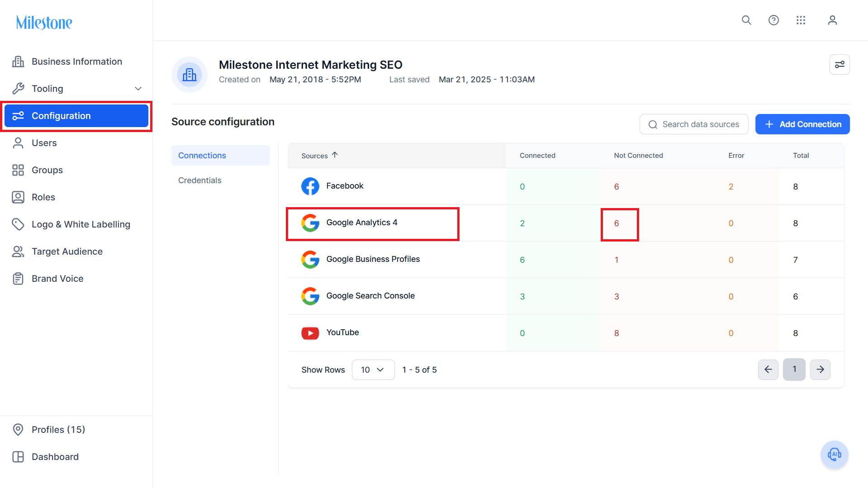This screenshot has width=868, height=488.
Task: Click the Milestone logo
Action: click(x=44, y=23)
